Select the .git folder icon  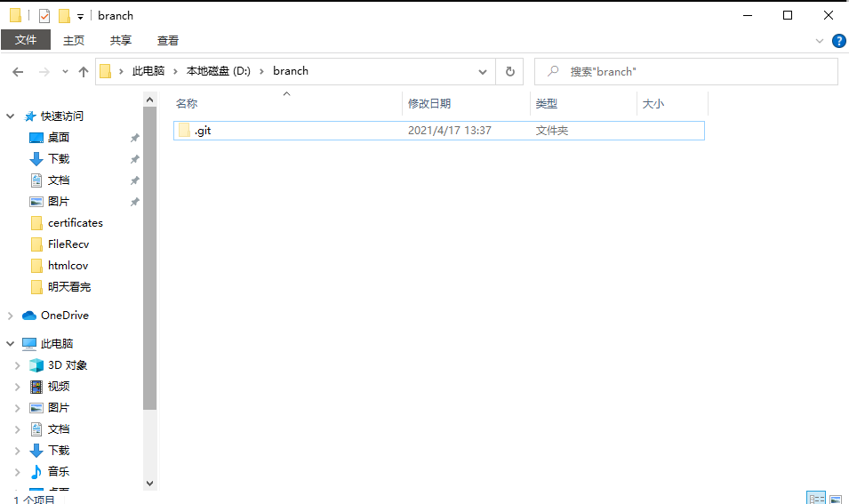click(x=184, y=131)
